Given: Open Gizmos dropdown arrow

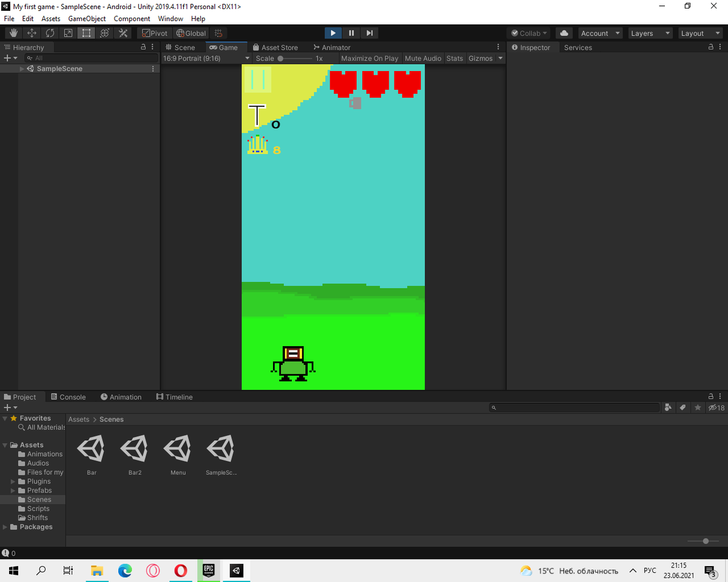Looking at the screenshot, I should tap(500, 58).
